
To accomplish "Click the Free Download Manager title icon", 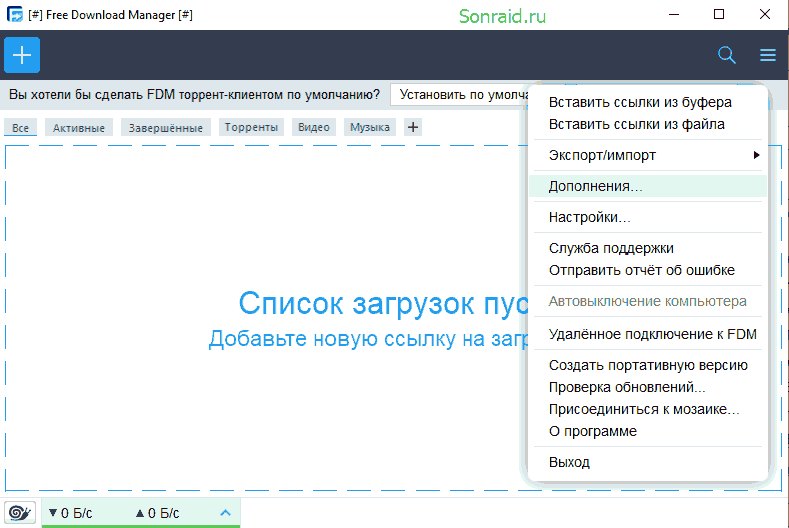I will tap(15, 15).
